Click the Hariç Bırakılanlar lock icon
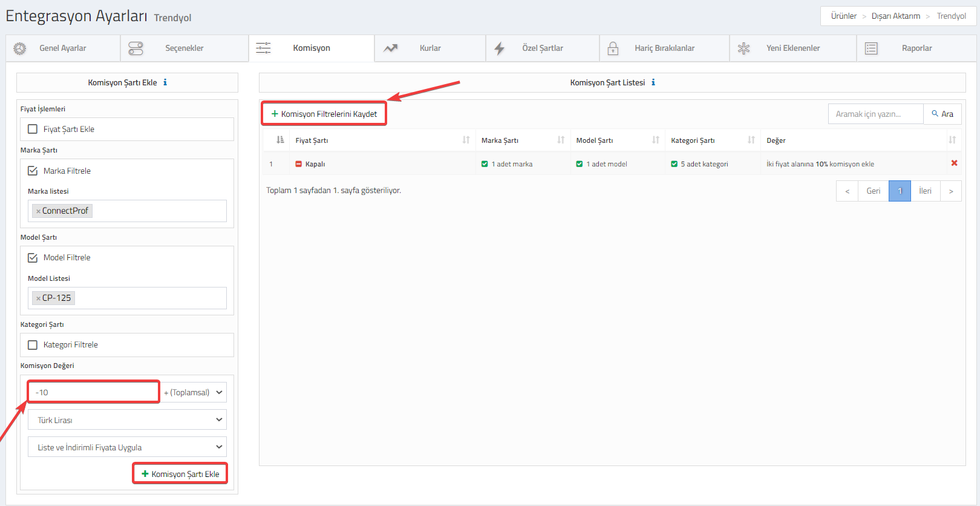The image size is (980, 506). click(613, 48)
